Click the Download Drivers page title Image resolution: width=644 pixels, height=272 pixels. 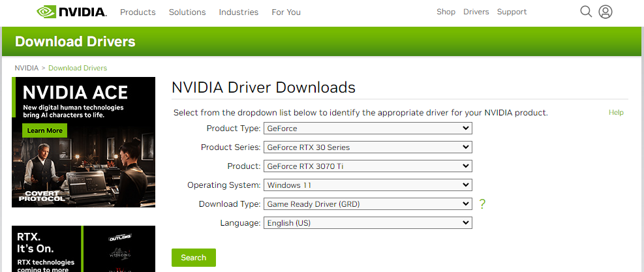click(75, 42)
